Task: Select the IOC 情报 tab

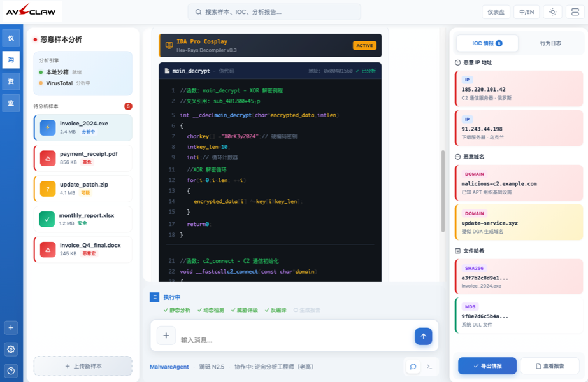Action: pyautogui.click(x=487, y=43)
